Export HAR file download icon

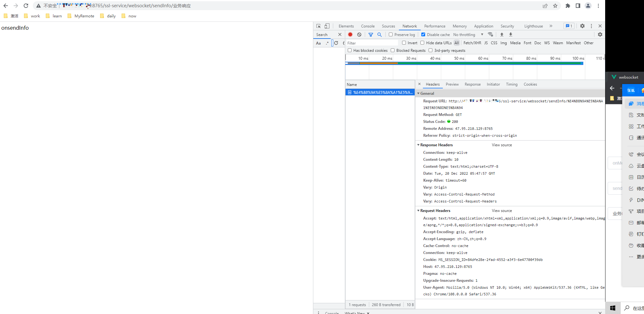[511, 34]
